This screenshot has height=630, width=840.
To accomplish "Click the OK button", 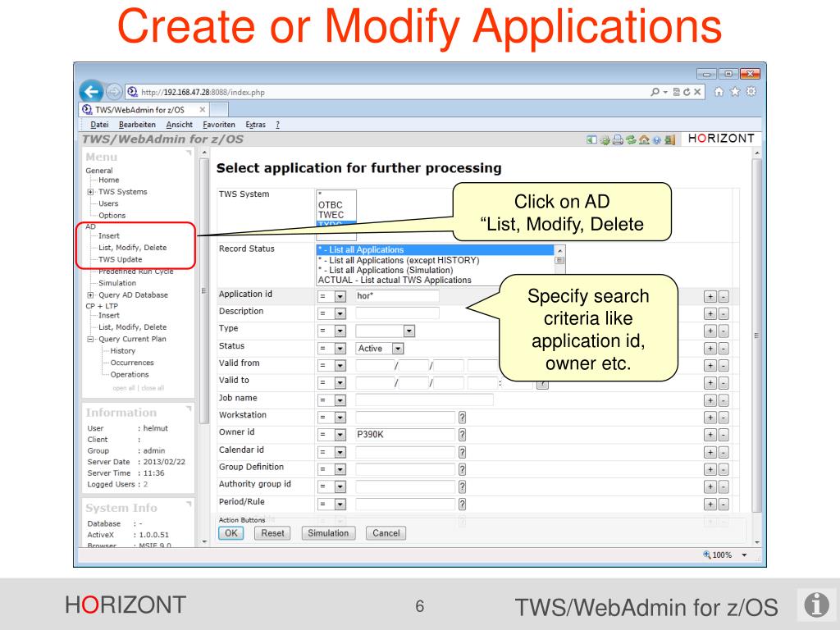I will coord(231,533).
